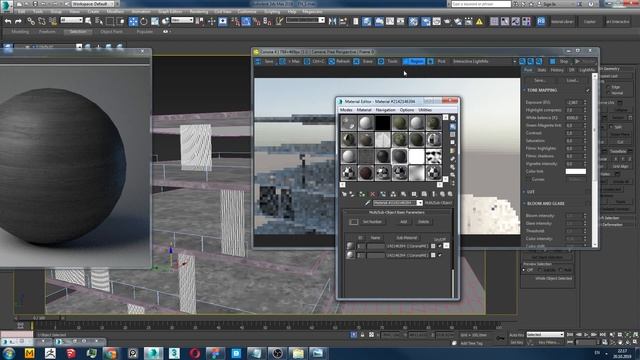Open the Interactive LightMix dropdown

(484, 61)
